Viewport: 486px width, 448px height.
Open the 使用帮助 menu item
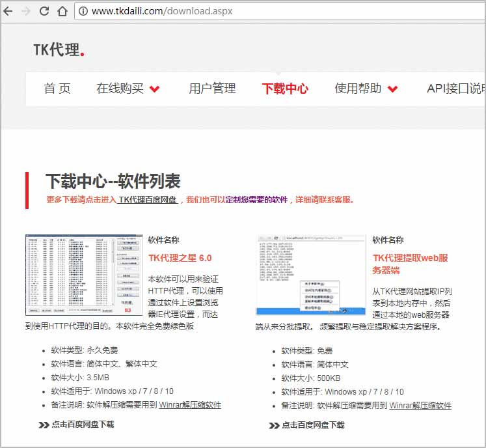point(358,89)
